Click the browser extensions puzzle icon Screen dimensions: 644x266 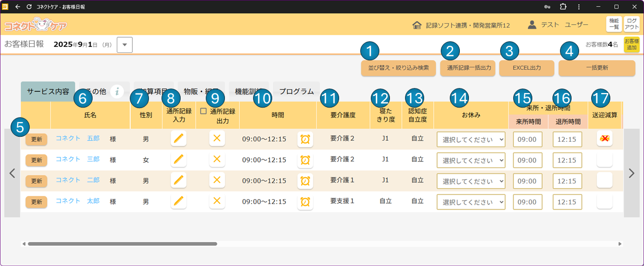point(563,7)
